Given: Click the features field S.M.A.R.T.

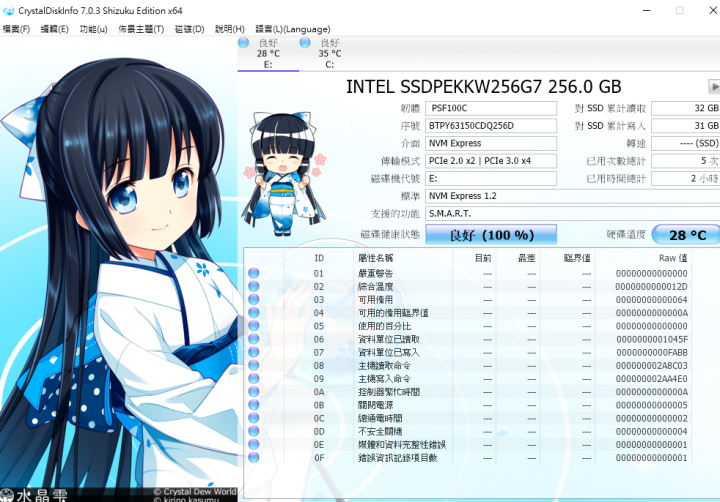Looking at the screenshot, I should click(x=573, y=214).
